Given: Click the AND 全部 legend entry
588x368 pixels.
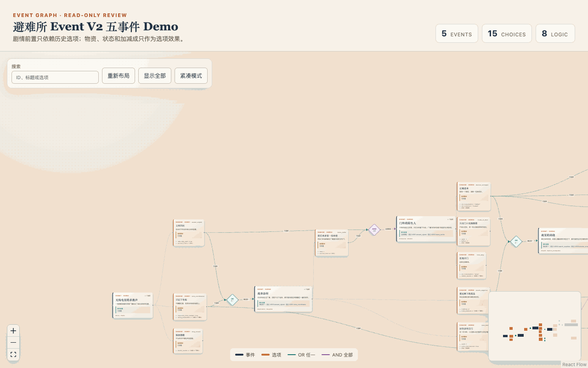Looking at the screenshot, I should (338, 355).
